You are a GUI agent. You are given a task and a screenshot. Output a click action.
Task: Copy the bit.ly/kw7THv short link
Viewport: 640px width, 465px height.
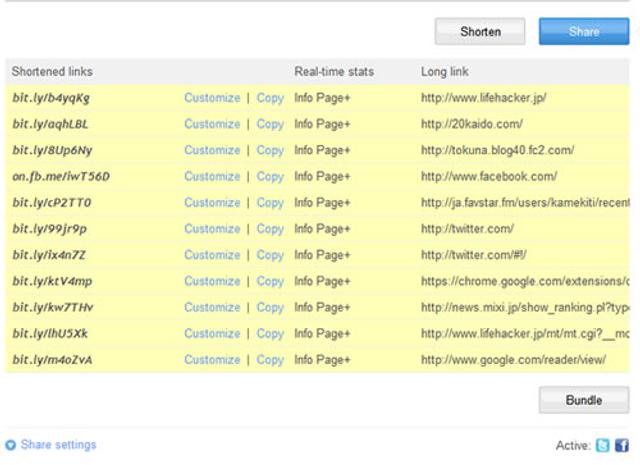pyautogui.click(x=270, y=307)
